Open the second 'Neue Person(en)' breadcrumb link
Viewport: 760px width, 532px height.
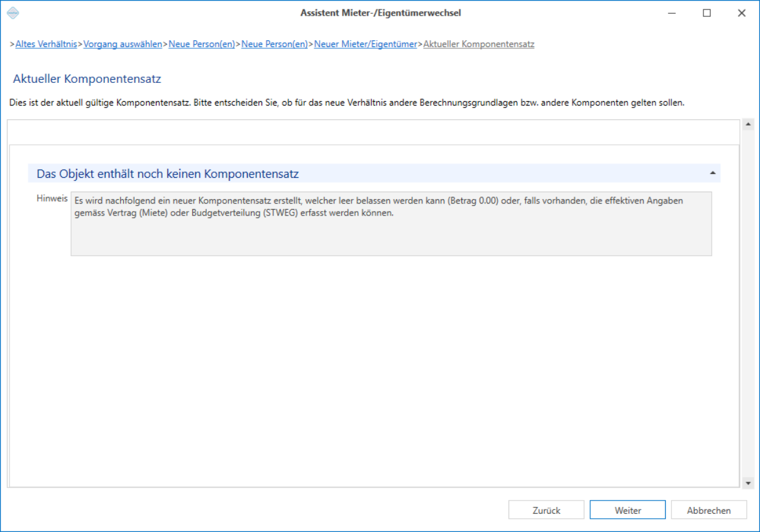point(275,45)
